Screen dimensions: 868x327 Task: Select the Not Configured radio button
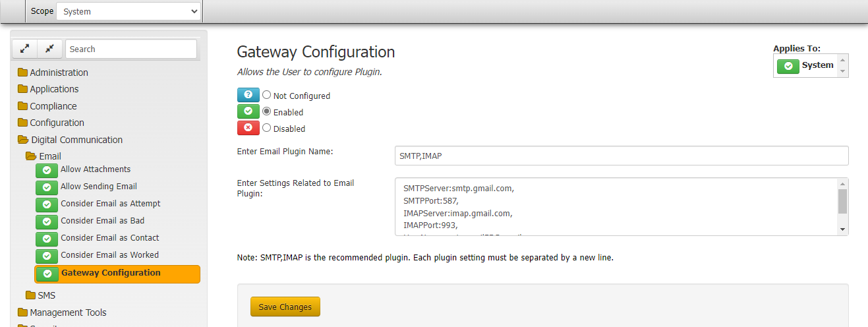267,95
